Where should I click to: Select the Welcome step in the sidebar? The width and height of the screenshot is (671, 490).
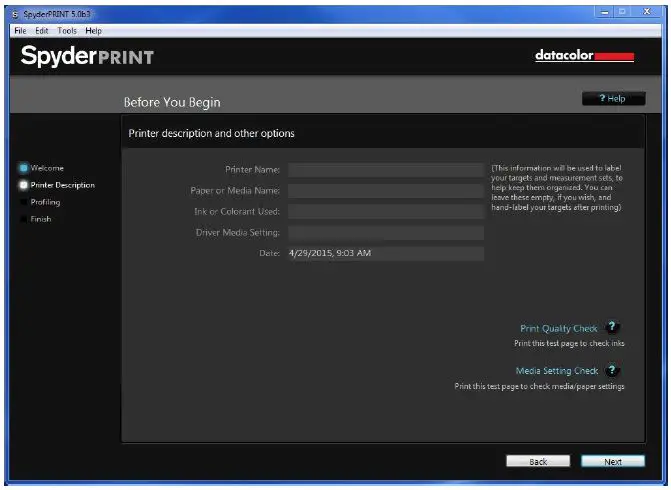[47, 168]
